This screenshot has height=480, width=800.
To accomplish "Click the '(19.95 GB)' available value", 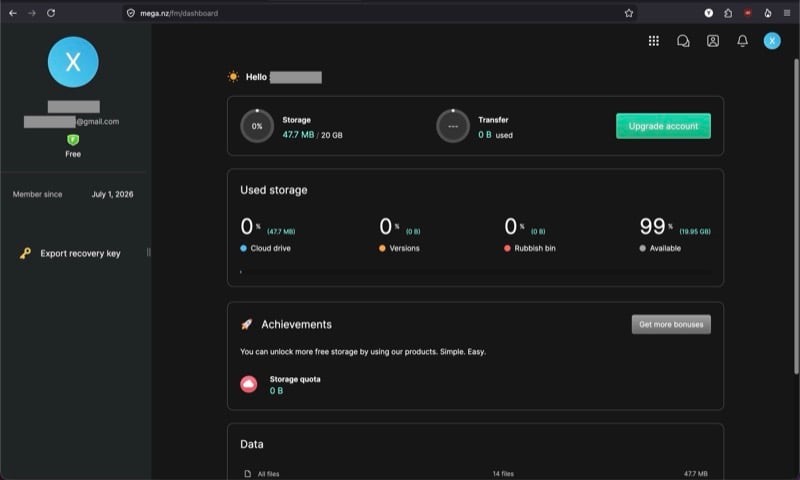I will coord(695,232).
